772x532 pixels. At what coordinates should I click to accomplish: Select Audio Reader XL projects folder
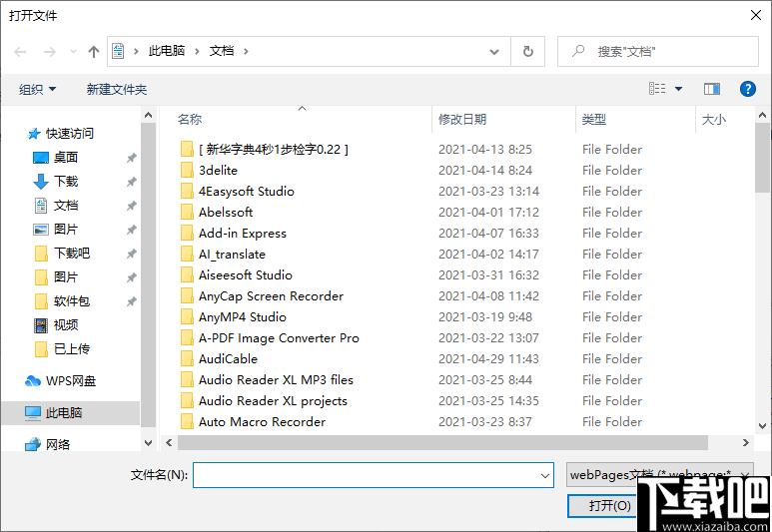pyautogui.click(x=273, y=401)
